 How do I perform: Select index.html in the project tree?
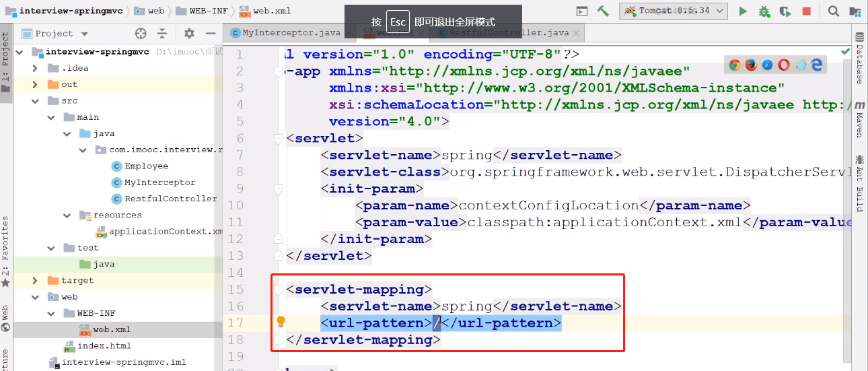104,345
